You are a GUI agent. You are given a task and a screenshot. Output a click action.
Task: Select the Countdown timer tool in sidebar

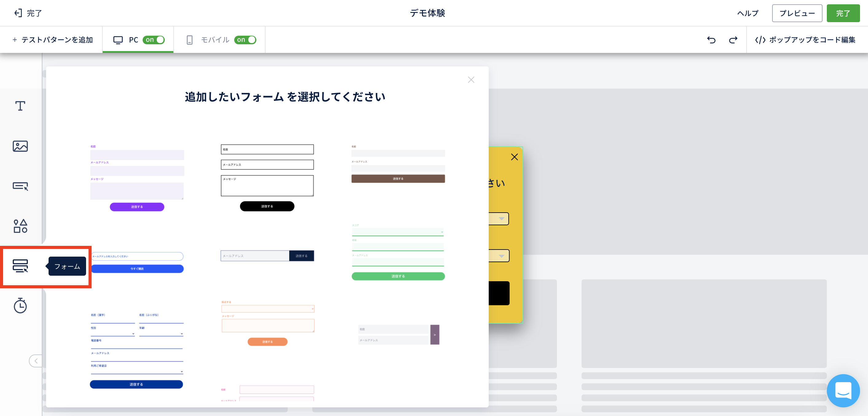[x=20, y=305]
